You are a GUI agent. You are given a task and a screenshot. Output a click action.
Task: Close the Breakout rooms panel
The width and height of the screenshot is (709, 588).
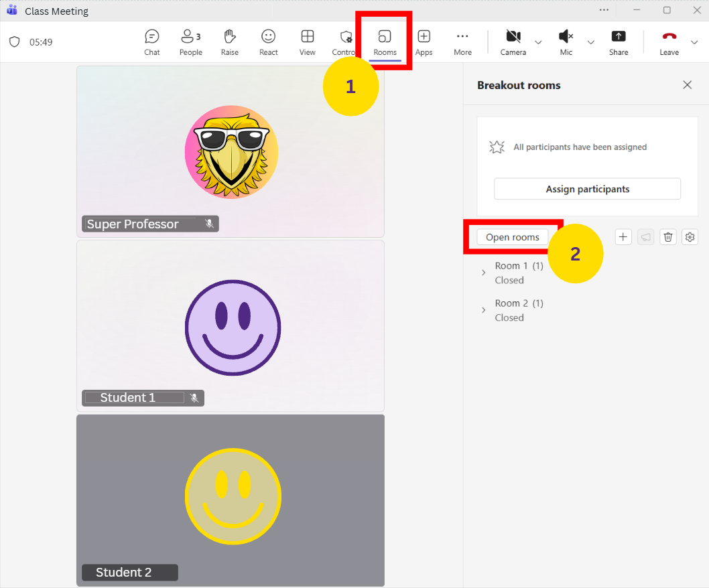687,85
